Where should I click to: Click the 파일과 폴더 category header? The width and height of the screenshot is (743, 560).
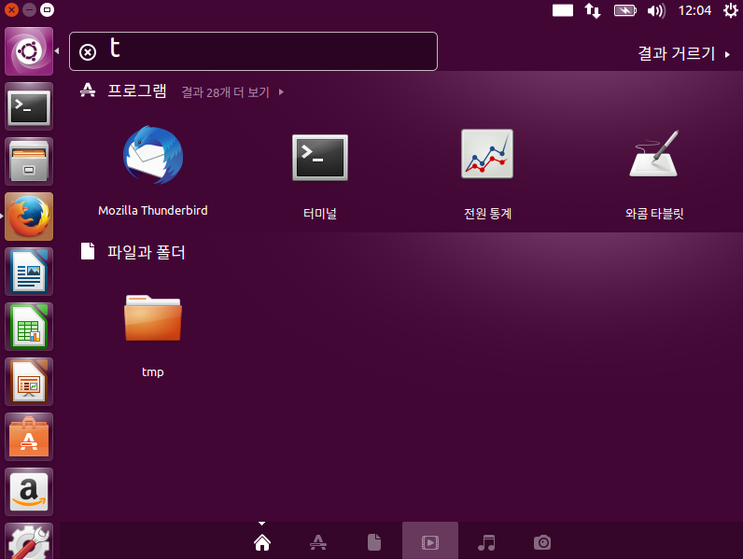146,252
